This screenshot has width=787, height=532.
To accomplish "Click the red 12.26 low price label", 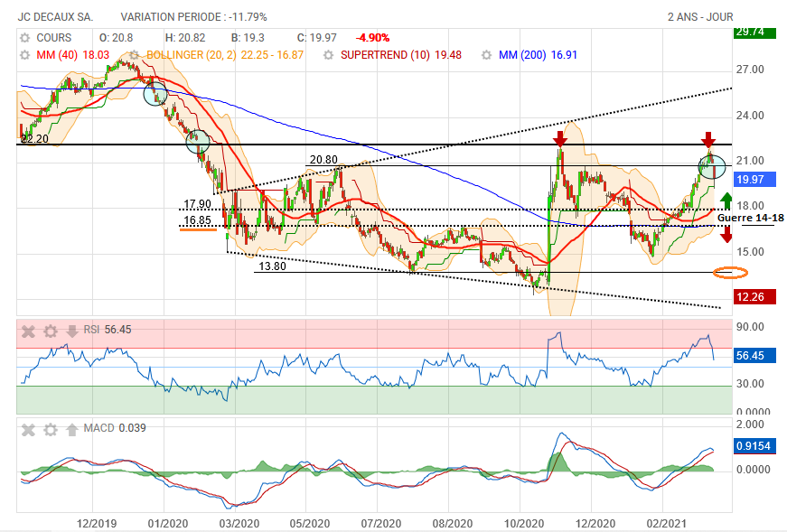I will click(x=750, y=297).
